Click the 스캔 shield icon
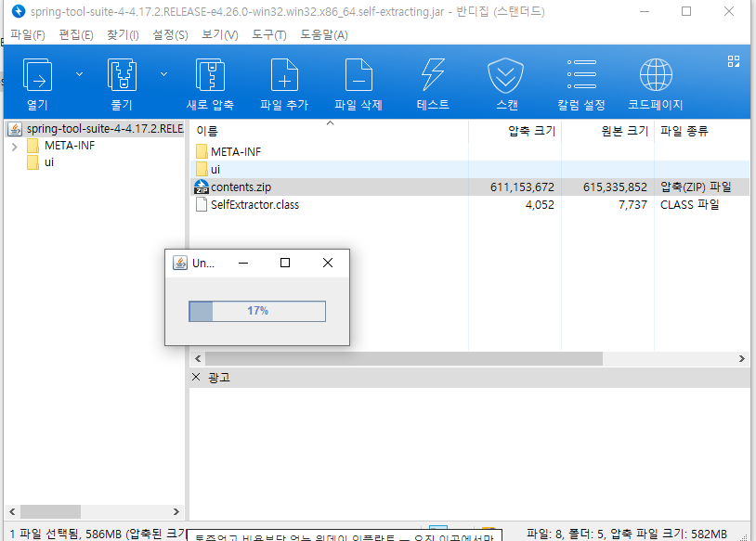This screenshot has height=541, width=756. 506,75
